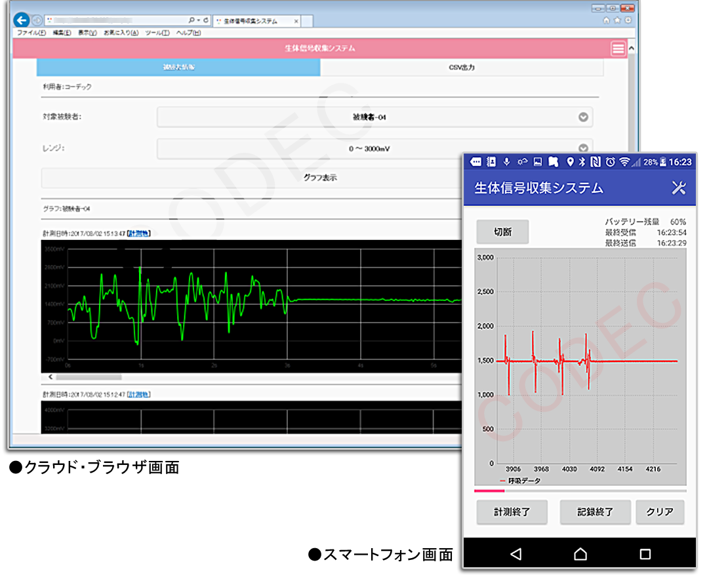Tap the phone app title 生体信号収集システム
This screenshot has height=579, width=728.
click(x=538, y=188)
